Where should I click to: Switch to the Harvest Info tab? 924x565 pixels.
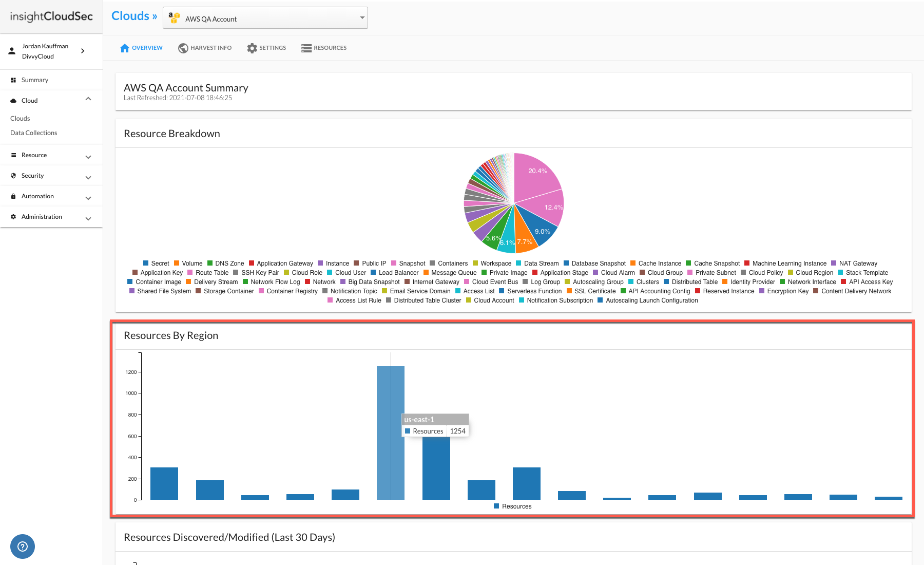(x=205, y=48)
